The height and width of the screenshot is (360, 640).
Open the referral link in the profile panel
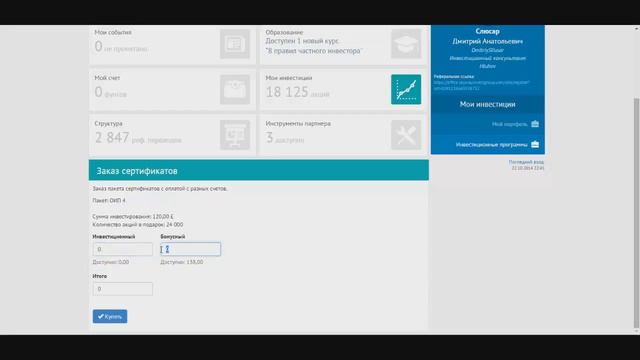(x=482, y=85)
